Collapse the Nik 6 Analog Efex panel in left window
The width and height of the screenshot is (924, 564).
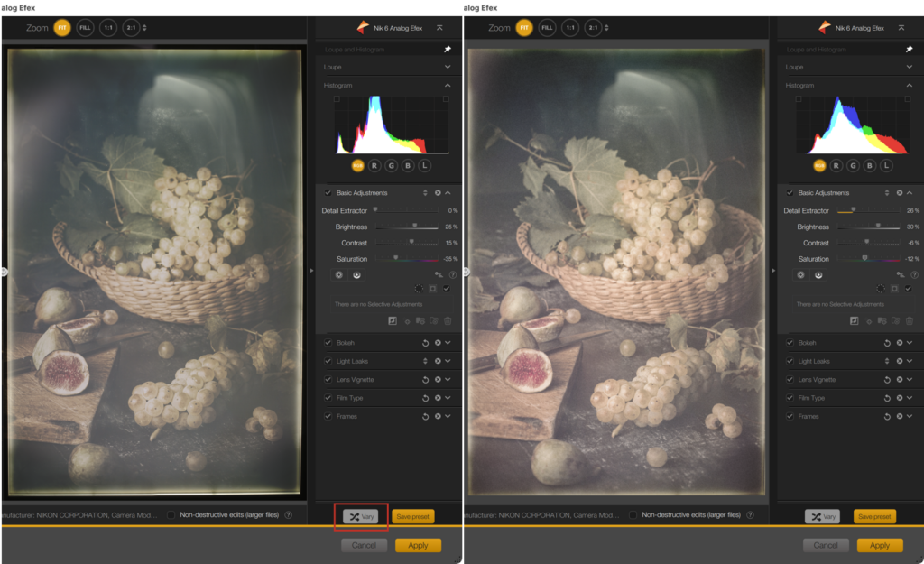coord(439,28)
